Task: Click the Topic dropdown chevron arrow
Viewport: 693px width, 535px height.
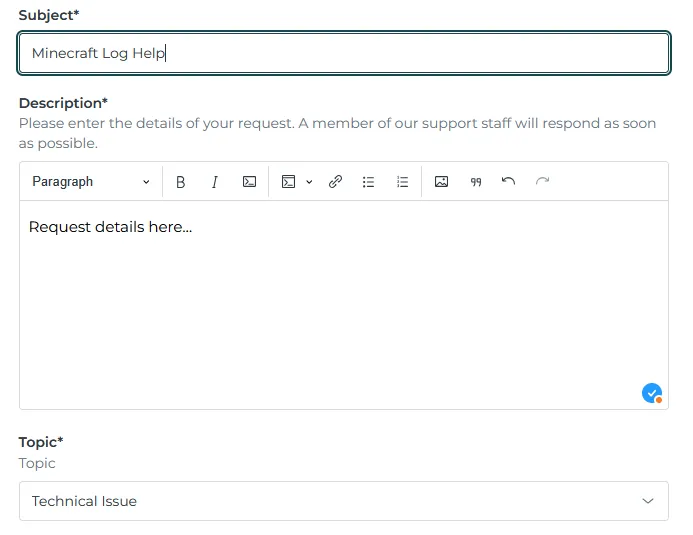Action: coord(648,501)
